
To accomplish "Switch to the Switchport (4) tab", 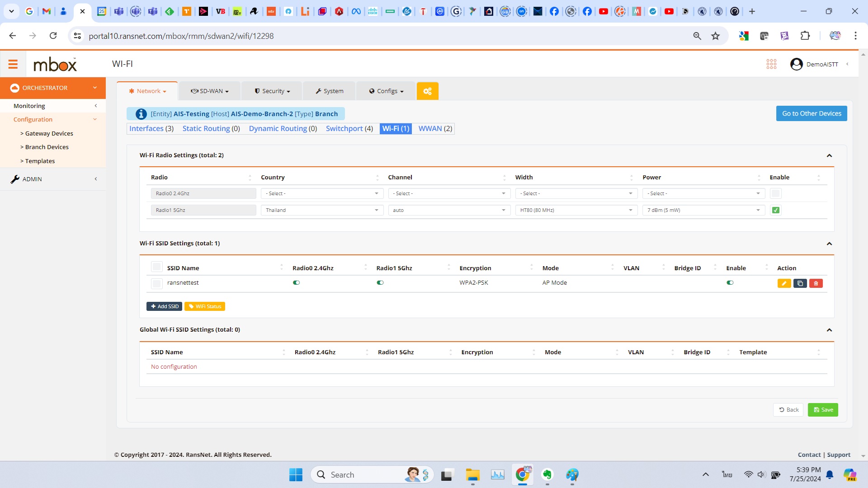I will coord(349,129).
